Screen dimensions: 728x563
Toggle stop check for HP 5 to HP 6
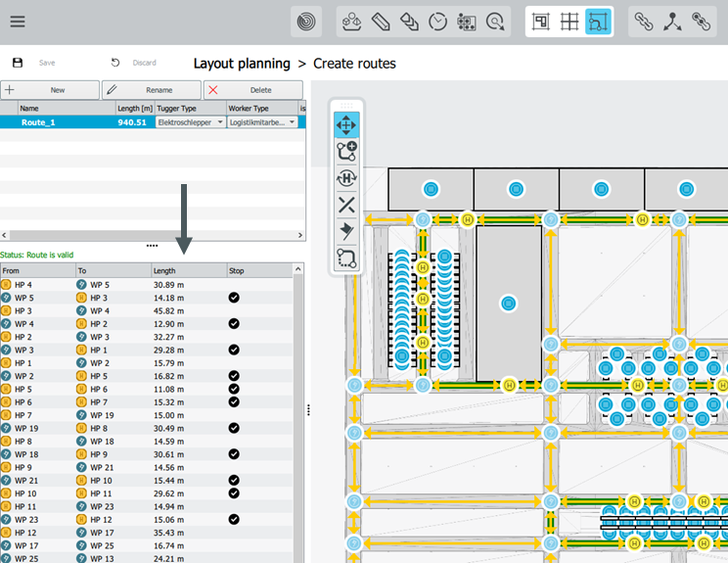[234, 389]
